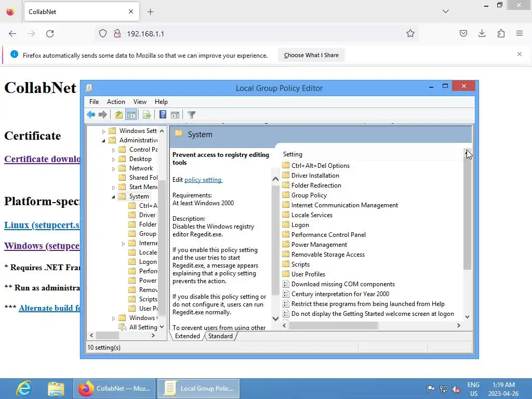This screenshot has width=532, height=399.
Task: Collapse the Administrative Templates tree node
Action: pos(103,140)
